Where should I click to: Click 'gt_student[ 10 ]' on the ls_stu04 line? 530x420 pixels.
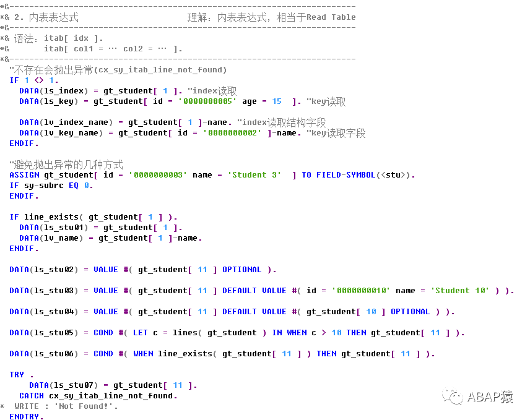pyautogui.click(x=345, y=311)
